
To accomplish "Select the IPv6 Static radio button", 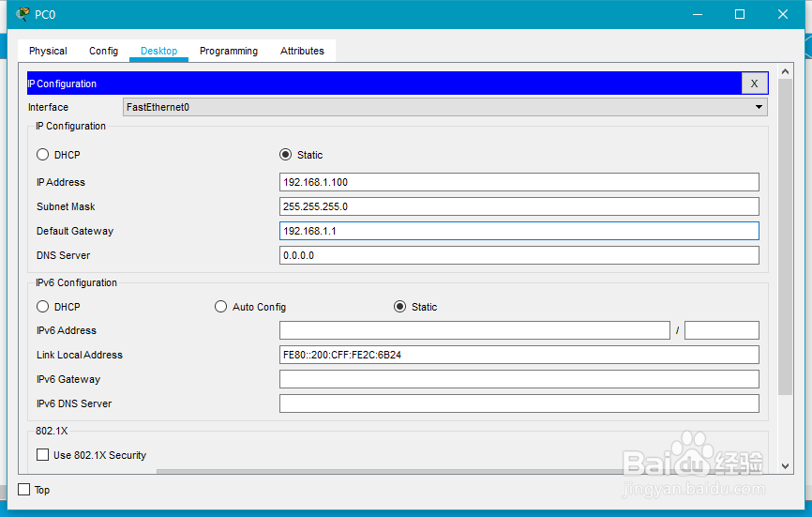I will point(399,307).
